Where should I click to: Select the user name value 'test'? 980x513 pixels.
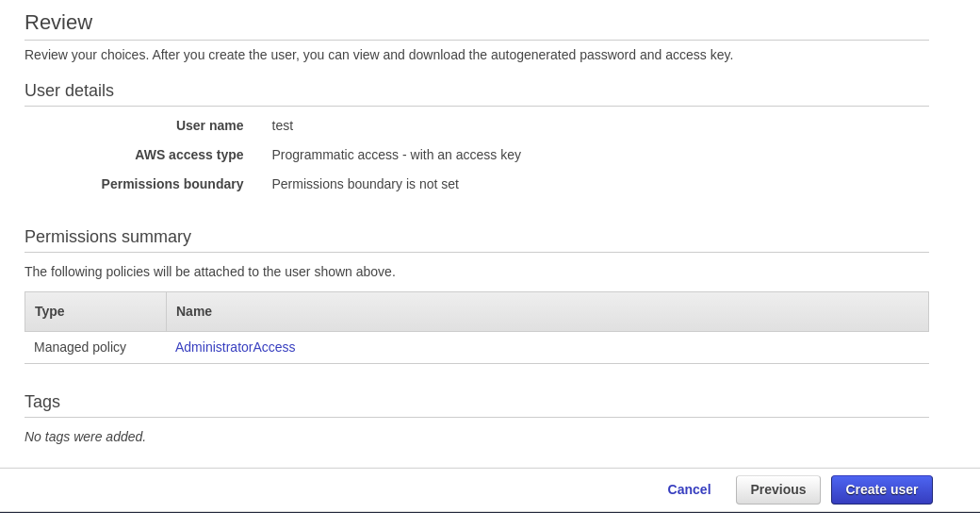coord(282,125)
